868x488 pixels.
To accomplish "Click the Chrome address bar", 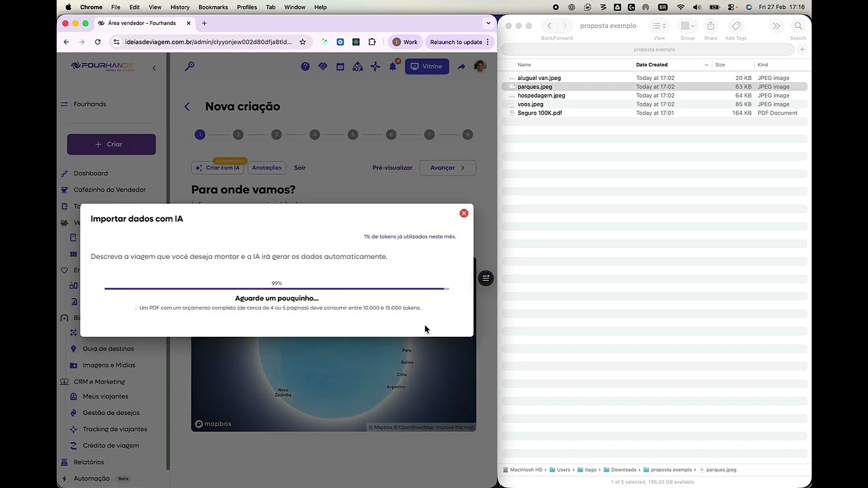I will (x=208, y=42).
